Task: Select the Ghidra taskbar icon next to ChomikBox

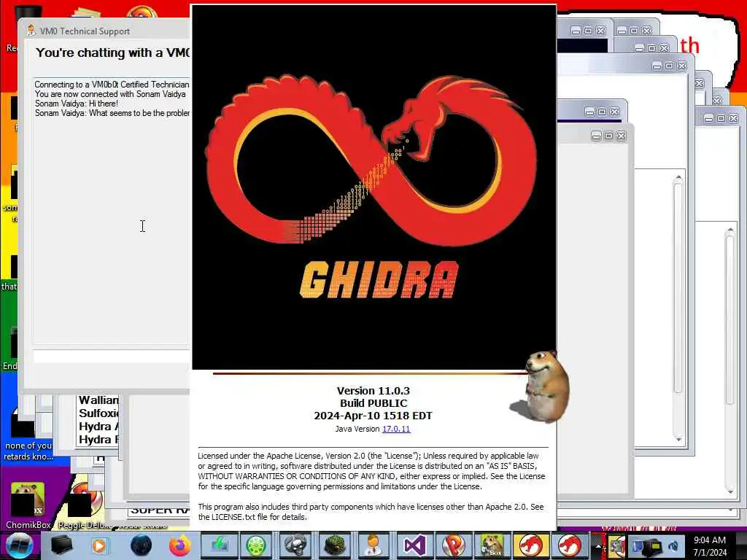Action: pos(531,545)
